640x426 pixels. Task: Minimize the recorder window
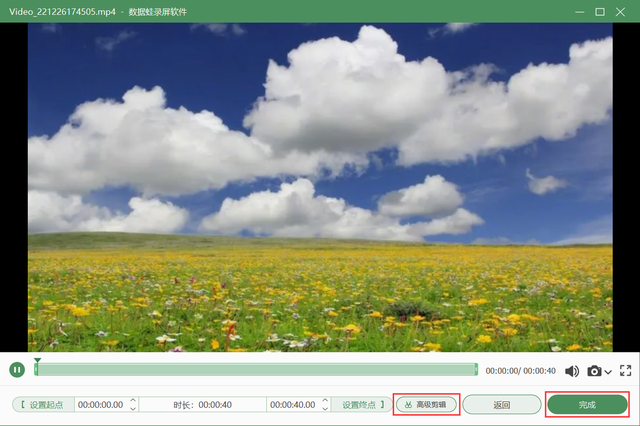580,12
